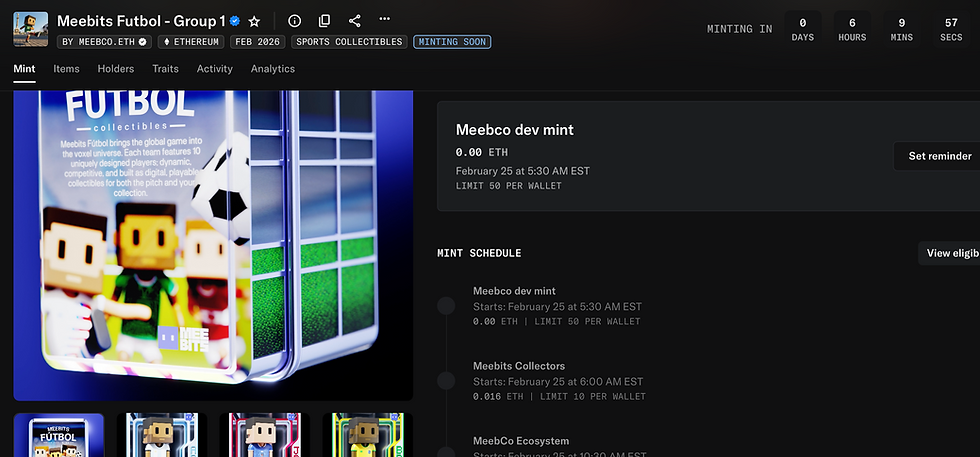The height and width of the screenshot is (457, 980).
Task: Click the HOURS countdown box
Action: [x=852, y=29]
